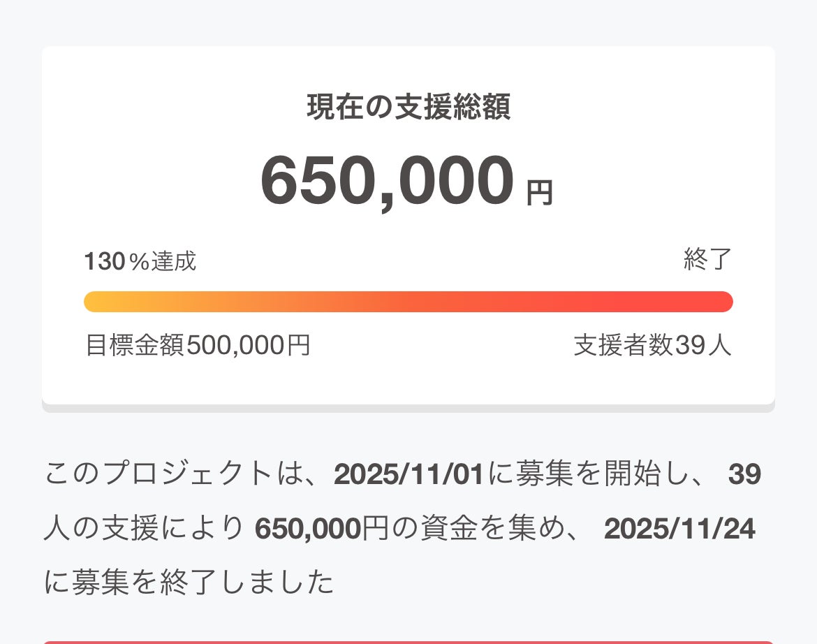This screenshot has height=644, width=817.
Task: Click the bold 39 ending the first paragraph line
Action: (x=744, y=475)
